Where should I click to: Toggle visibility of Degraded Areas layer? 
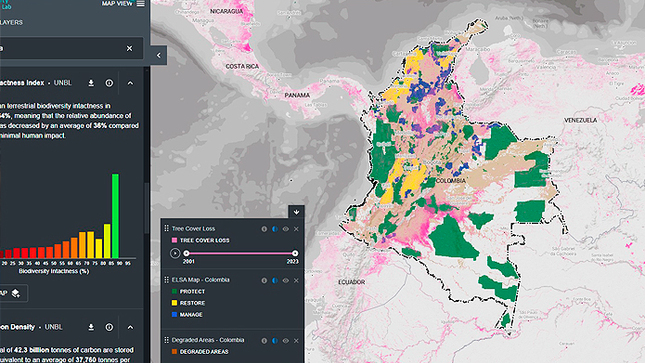285,340
